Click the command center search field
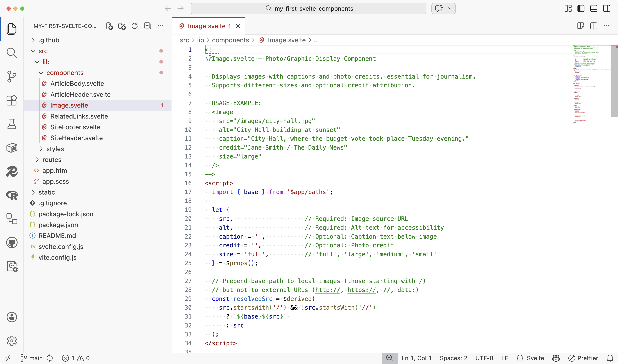Screen dimensions: 618x364 (x=308, y=9)
